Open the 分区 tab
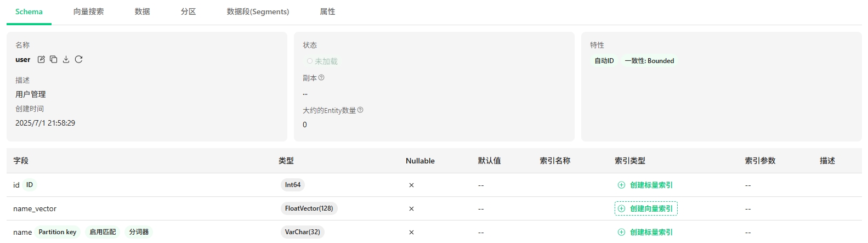Screen dimensions: 868x243 188,12
